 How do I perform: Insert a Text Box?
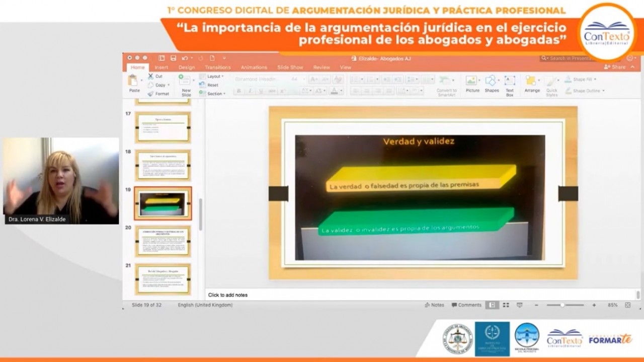510,86
